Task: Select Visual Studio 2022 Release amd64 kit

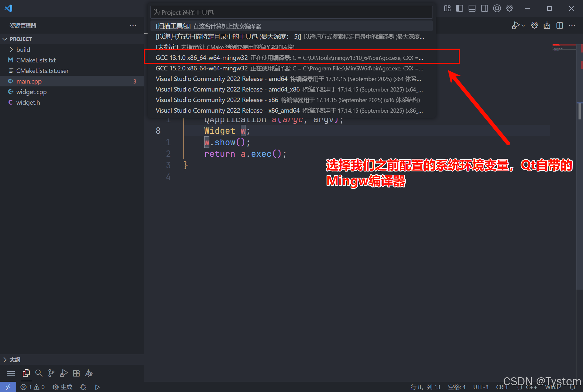Action: [291, 79]
